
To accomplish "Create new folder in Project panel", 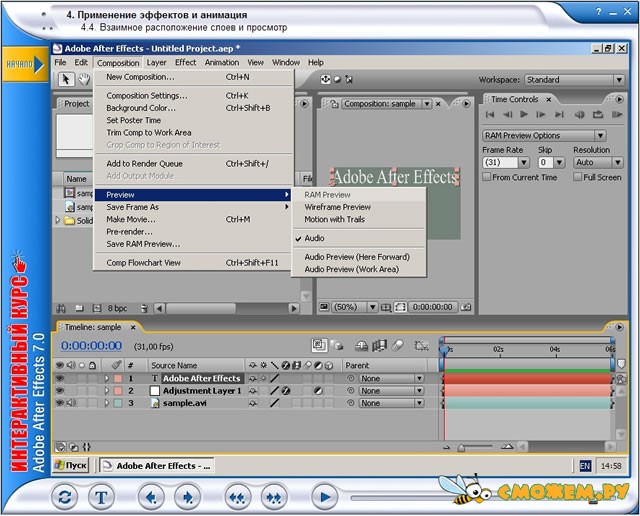I will point(80,309).
